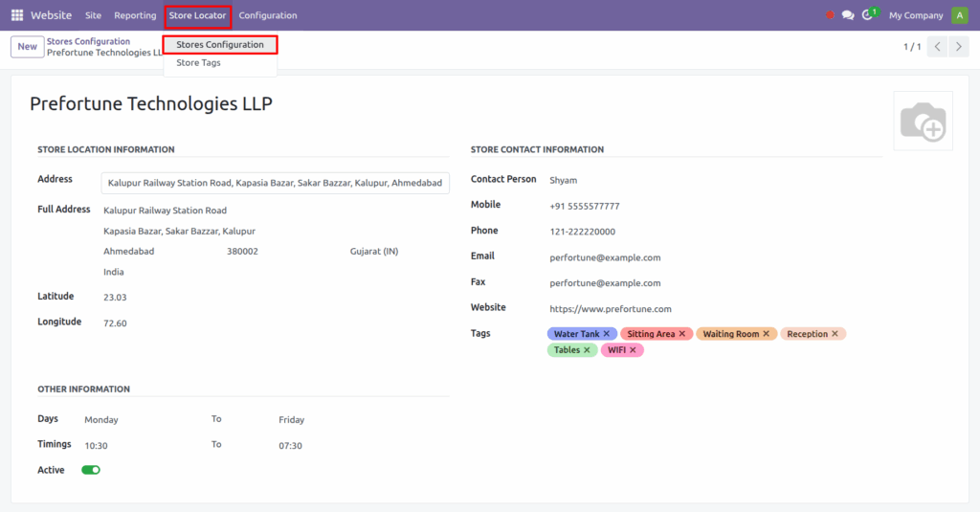980x512 pixels.
Task: Open the Configuration menu
Action: click(268, 15)
